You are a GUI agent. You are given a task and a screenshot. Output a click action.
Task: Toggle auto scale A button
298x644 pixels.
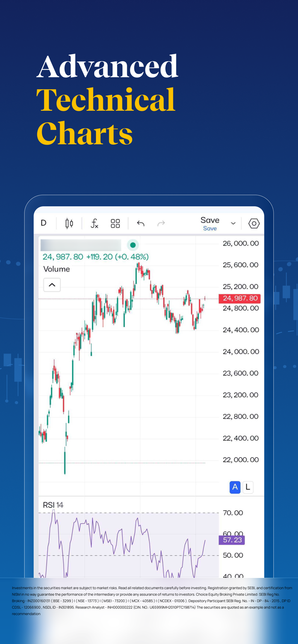(235, 487)
